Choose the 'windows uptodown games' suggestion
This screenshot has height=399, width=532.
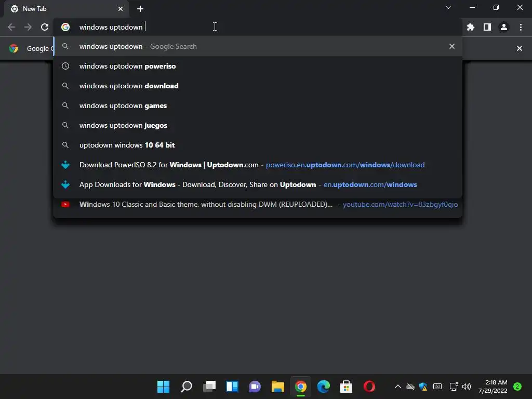coord(258,105)
